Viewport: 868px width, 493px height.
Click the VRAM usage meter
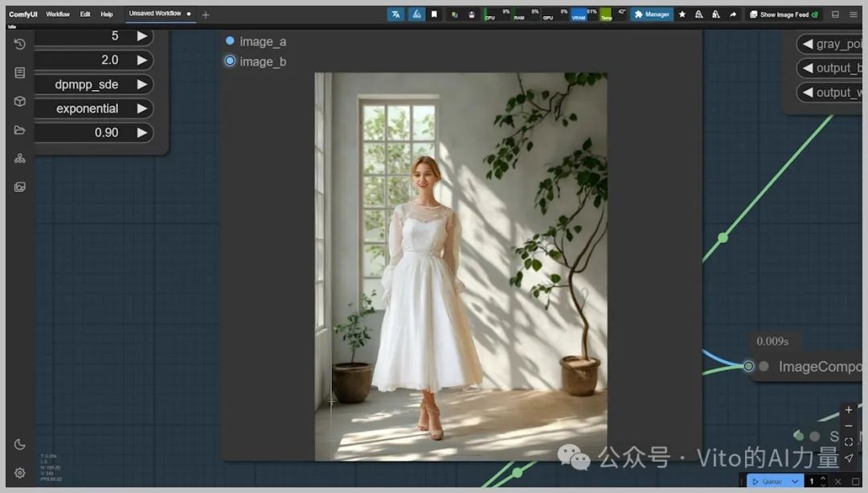coord(584,14)
